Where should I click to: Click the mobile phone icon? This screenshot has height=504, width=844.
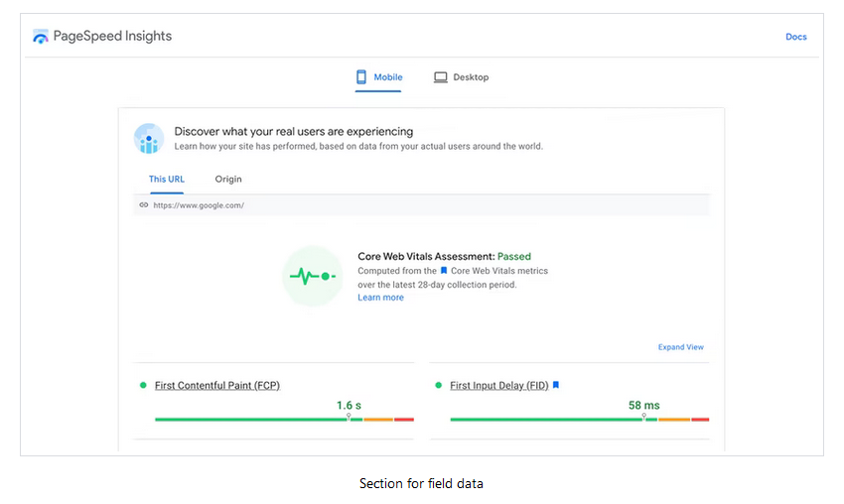tap(361, 77)
